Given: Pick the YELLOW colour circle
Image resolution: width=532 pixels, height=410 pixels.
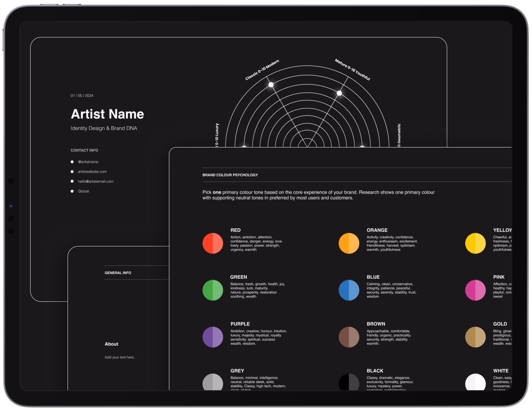Looking at the screenshot, I should pos(476,243).
